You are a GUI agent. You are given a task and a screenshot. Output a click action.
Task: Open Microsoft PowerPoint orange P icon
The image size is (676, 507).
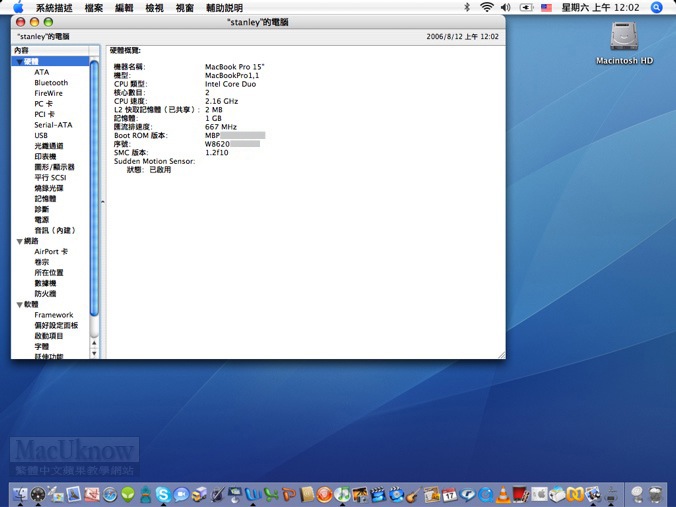tap(289, 494)
